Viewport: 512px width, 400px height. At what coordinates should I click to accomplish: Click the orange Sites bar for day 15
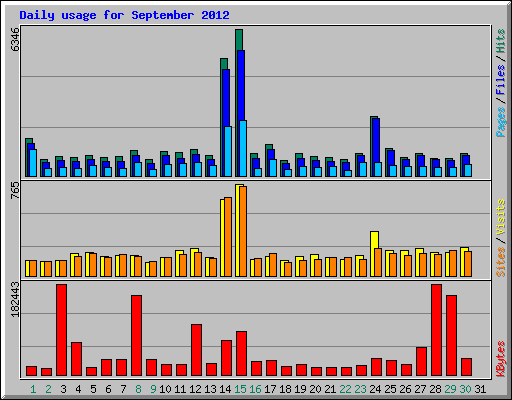(x=243, y=231)
